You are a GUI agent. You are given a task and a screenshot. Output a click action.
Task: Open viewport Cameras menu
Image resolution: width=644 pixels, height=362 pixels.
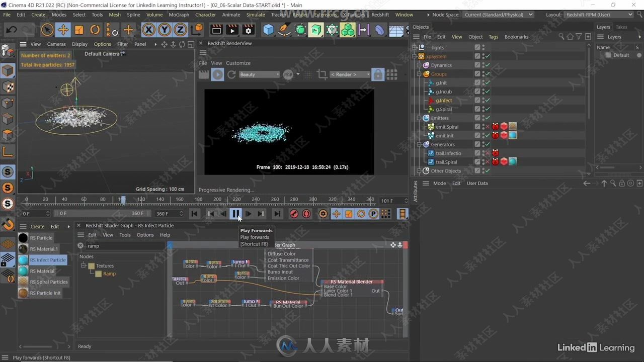56,44
